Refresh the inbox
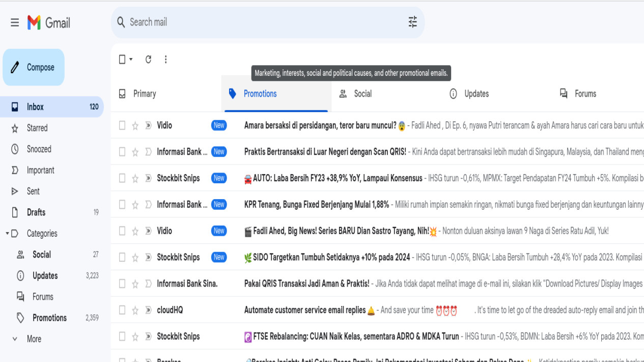644x362 pixels. click(148, 59)
